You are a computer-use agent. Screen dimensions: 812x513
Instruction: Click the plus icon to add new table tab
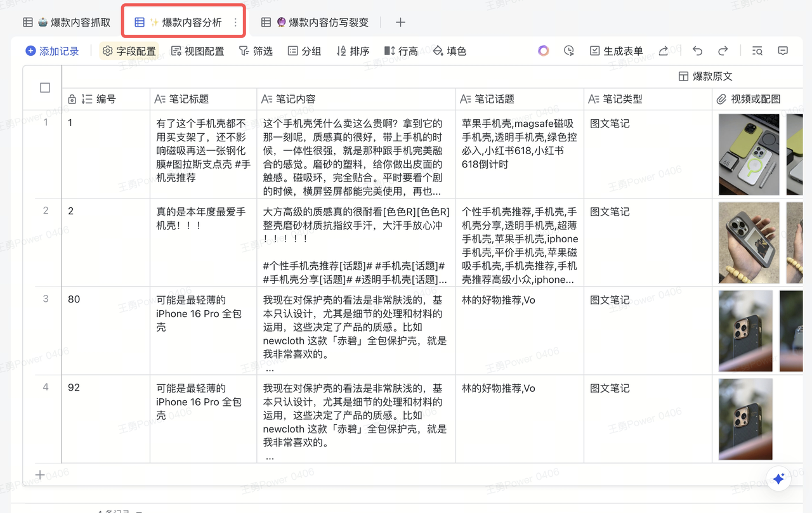pos(400,22)
